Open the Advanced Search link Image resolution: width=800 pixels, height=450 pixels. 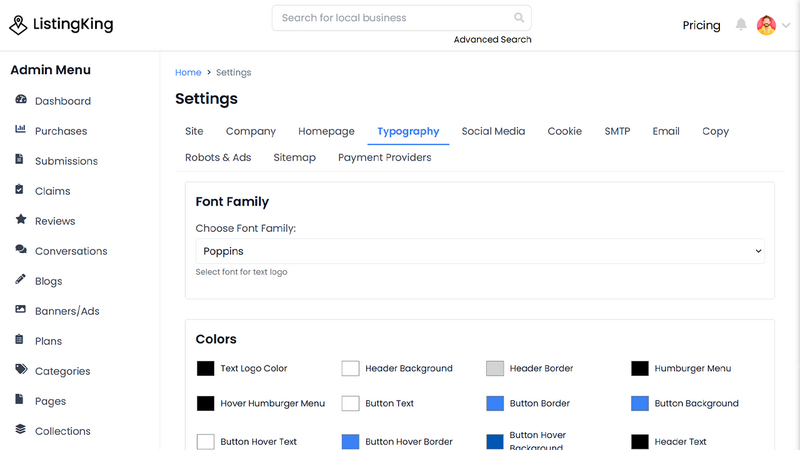pyautogui.click(x=492, y=40)
